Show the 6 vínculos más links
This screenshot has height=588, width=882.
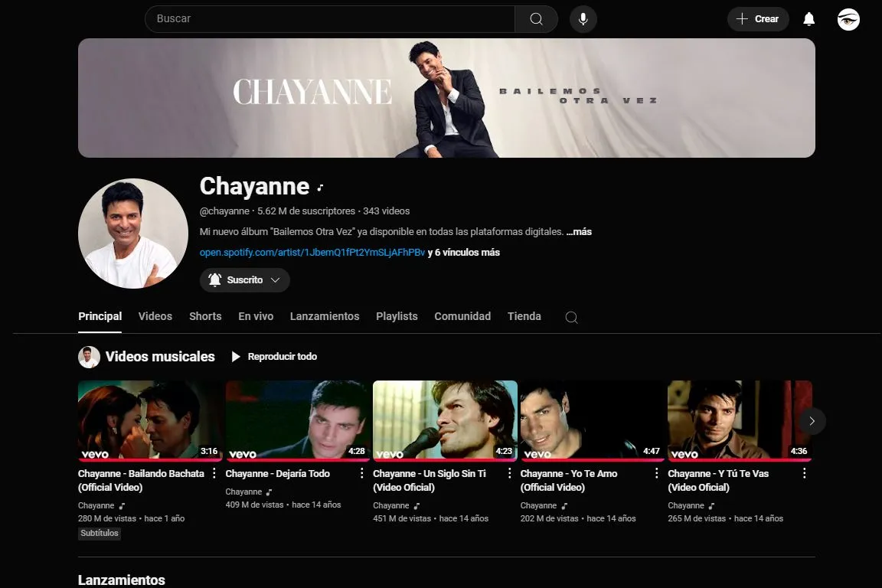tap(463, 253)
